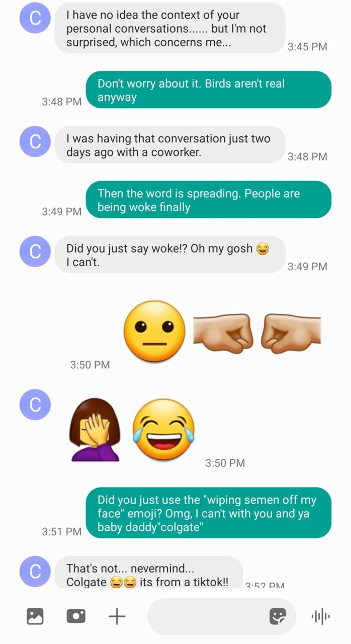Tap the neutral face emoji sent message
The width and height of the screenshot is (351, 644).
tap(154, 331)
